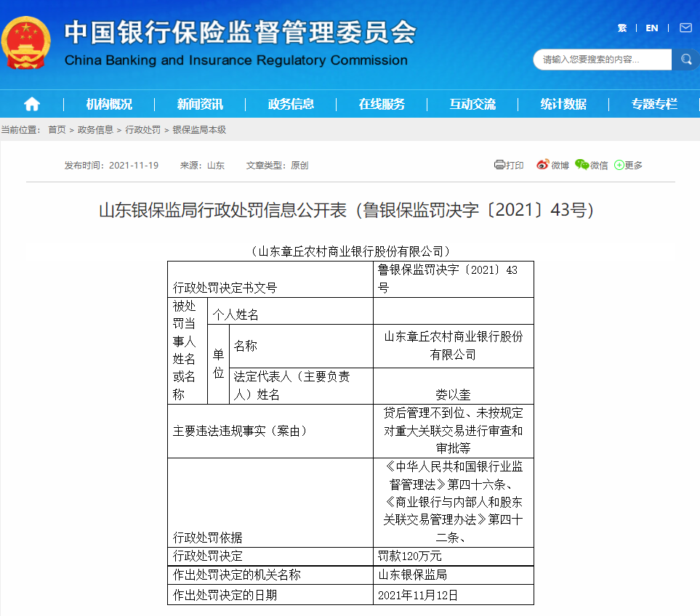Focus the search input field
The width and height of the screenshot is (700, 616).
(603, 60)
